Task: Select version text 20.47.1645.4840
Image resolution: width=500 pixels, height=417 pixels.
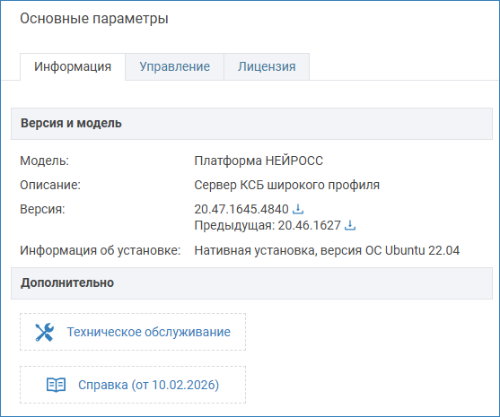Action: 241,209
